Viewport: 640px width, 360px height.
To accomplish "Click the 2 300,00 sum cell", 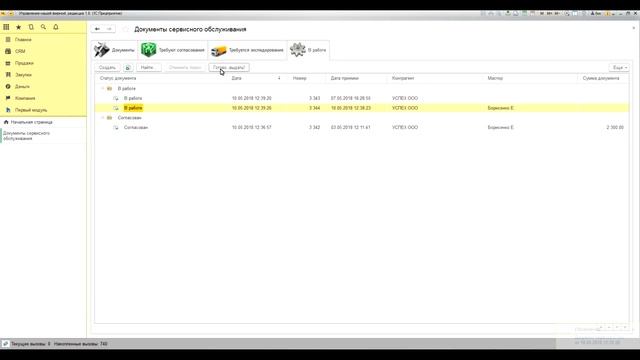I will (615, 127).
